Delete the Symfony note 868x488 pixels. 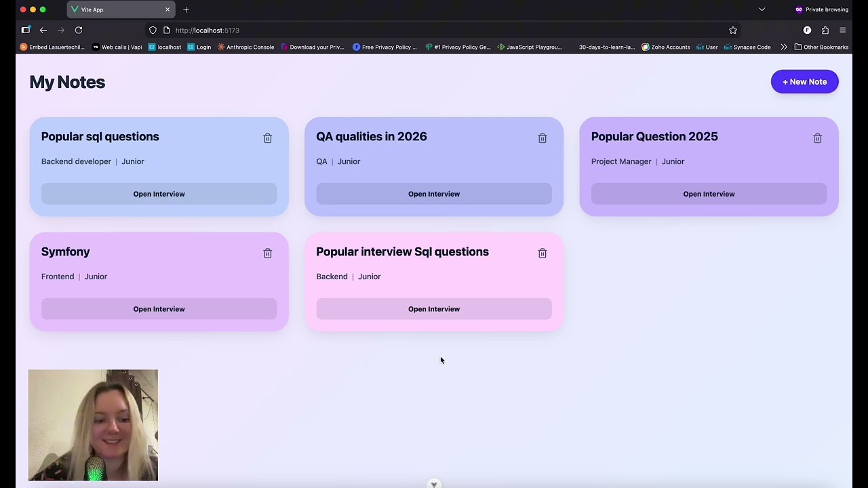pos(268,253)
